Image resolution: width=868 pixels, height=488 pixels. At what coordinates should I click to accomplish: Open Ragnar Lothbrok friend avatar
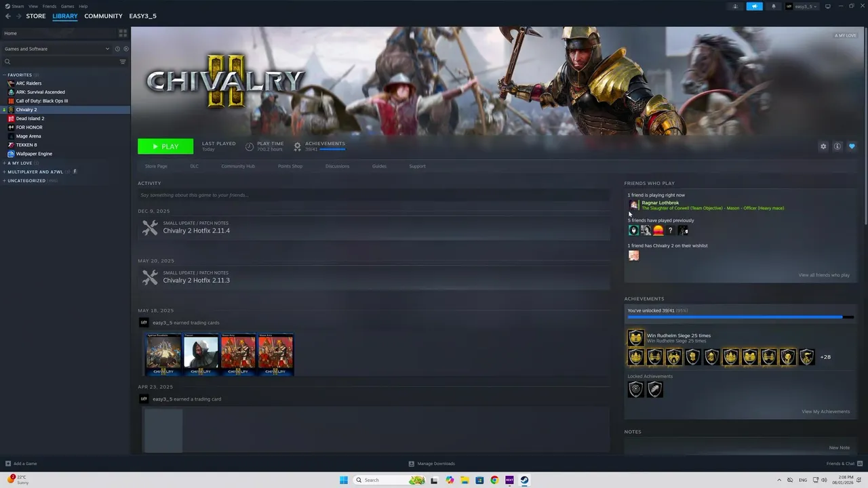click(633, 205)
